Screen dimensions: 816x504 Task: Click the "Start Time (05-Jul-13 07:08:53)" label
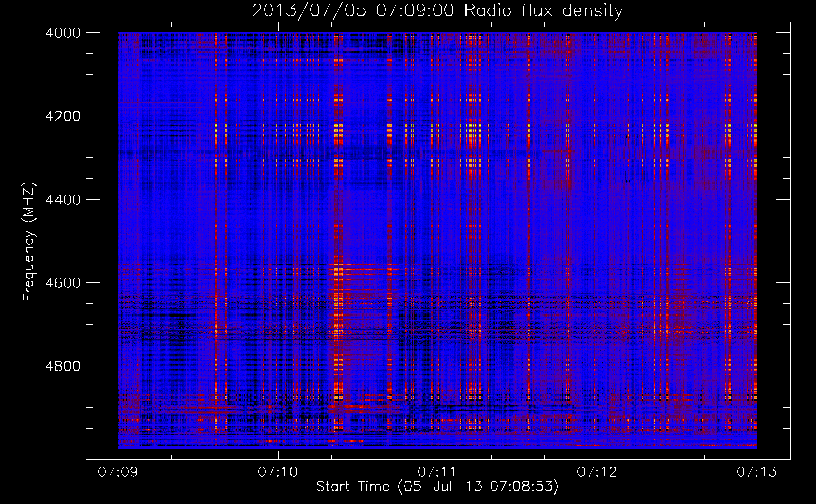coord(437,487)
